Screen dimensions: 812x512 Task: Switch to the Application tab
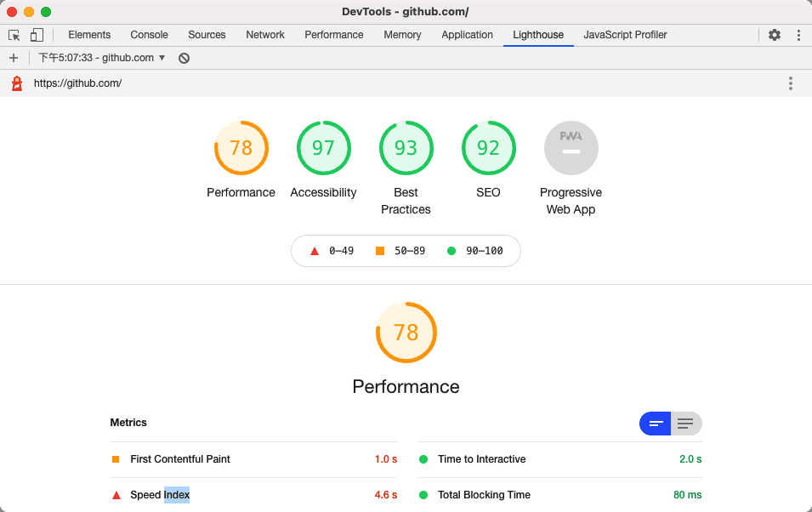(467, 35)
